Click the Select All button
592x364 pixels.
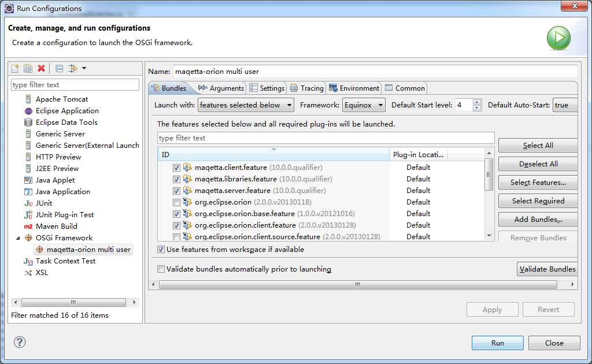(538, 145)
